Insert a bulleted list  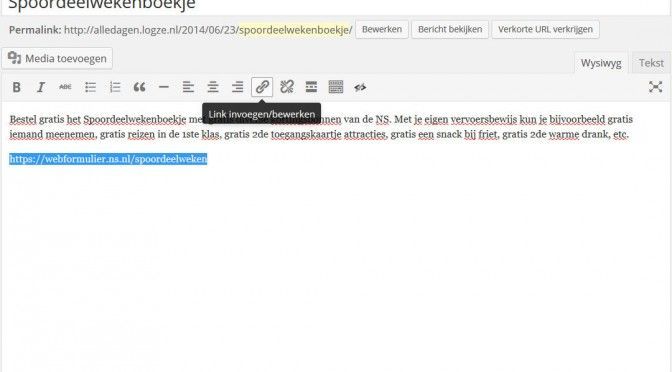tap(90, 87)
